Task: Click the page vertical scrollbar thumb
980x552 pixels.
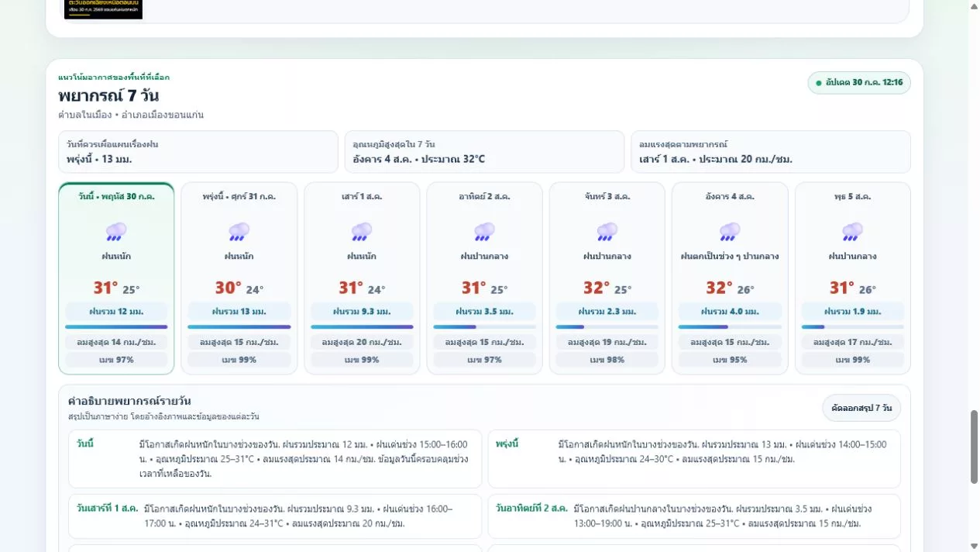Action: [x=974, y=447]
